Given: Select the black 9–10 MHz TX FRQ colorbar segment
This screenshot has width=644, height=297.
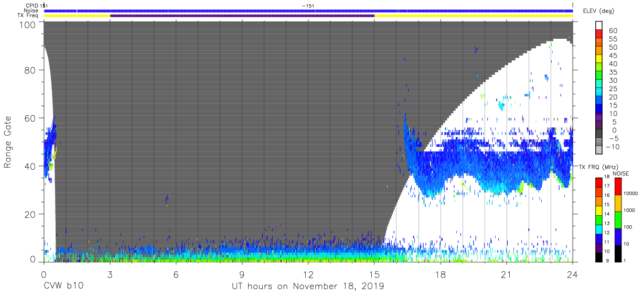Looking at the screenshot, I should click(598, 257).
